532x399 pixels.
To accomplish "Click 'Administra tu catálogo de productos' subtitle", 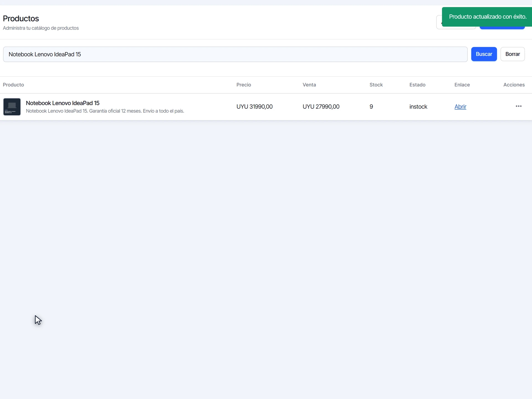I will 41,28.
